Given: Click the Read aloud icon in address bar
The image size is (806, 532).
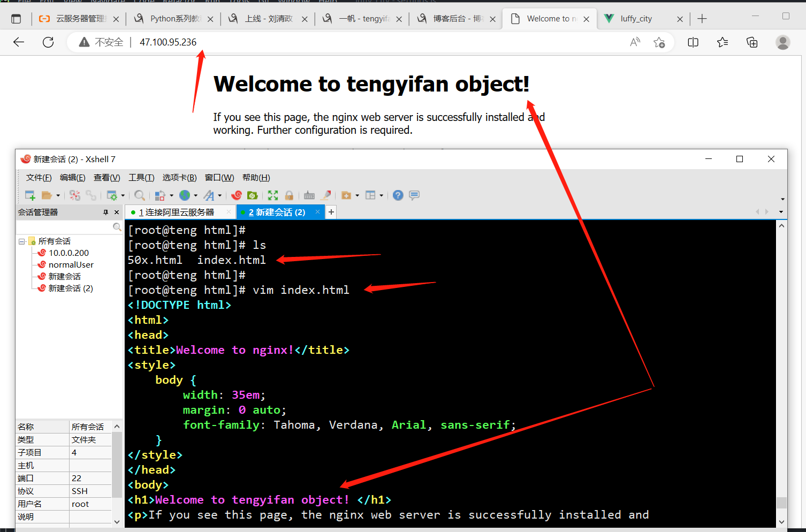Looking at the screenshot, I should click(x=635, y=42).
